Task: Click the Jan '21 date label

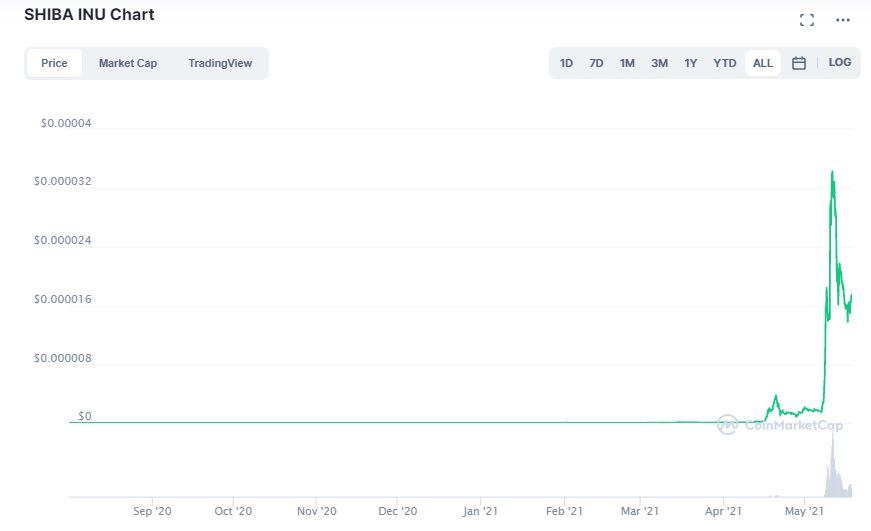Action: point(480,511)
